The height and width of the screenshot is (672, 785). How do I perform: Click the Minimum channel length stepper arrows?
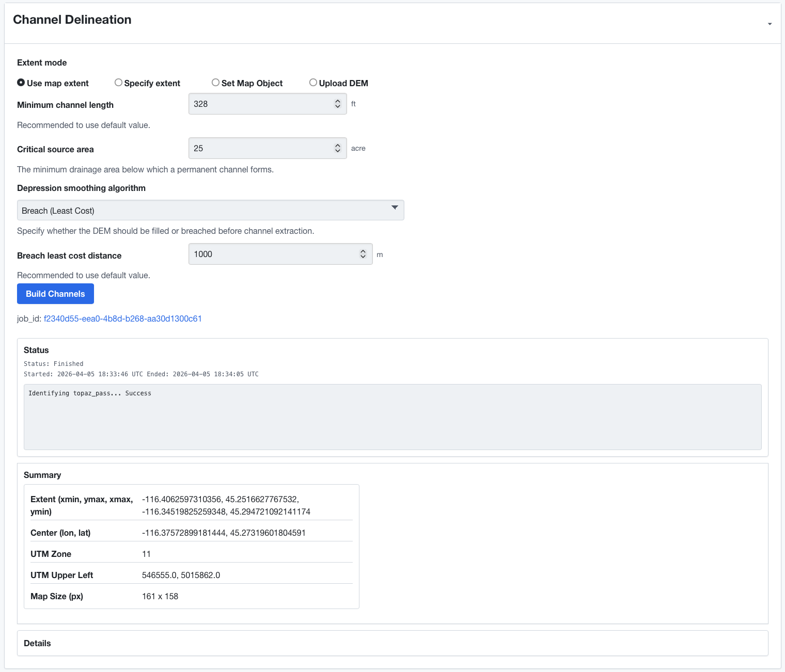(338, 104)
